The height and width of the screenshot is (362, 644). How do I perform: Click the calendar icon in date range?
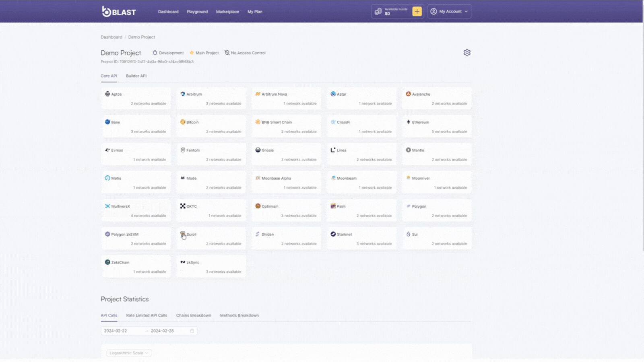192,331
